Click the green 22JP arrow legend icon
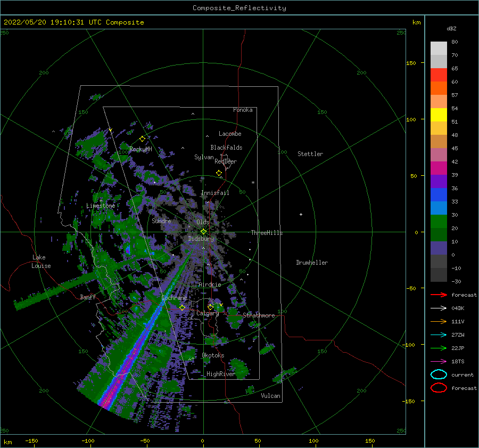This screenshot has width=479, height=448. (x=439, y=348)
